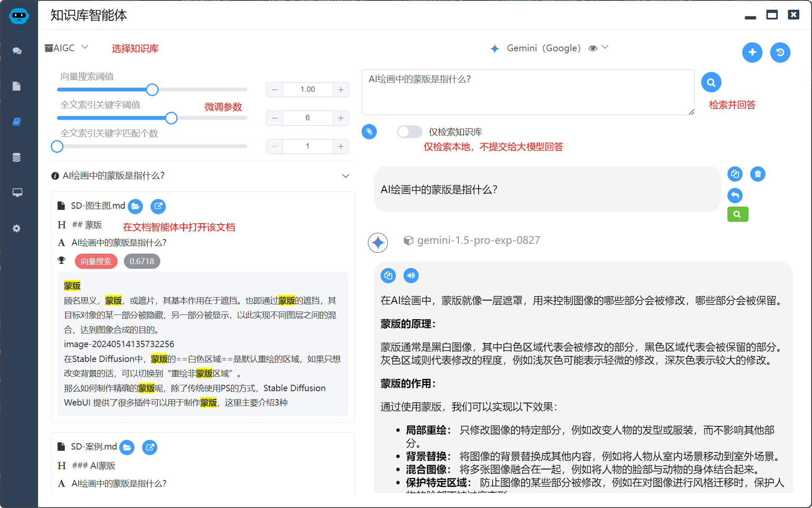Increase 关键字匹配个数 with plus button

[340, 146]
